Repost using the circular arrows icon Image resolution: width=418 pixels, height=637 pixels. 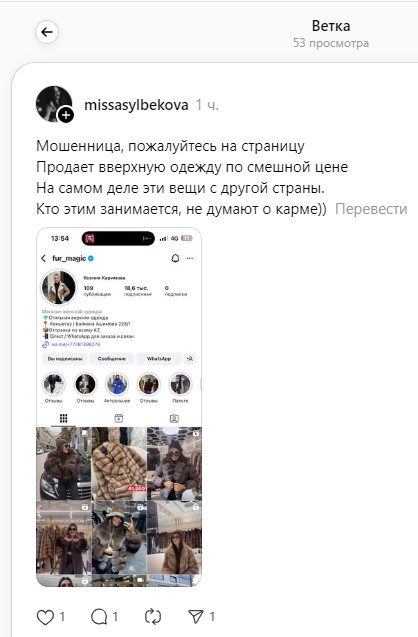click(153, 617)
